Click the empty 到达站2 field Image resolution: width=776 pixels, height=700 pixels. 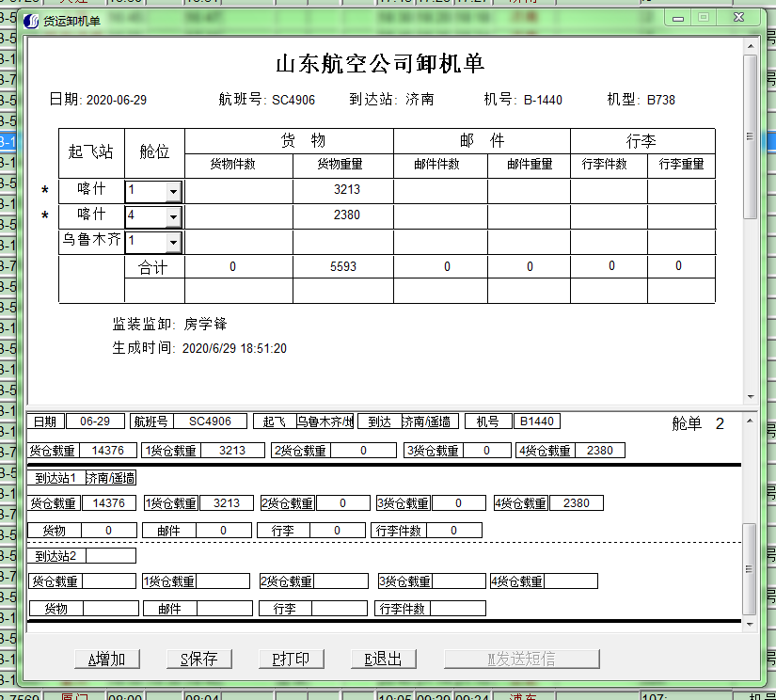pos(111,555)
